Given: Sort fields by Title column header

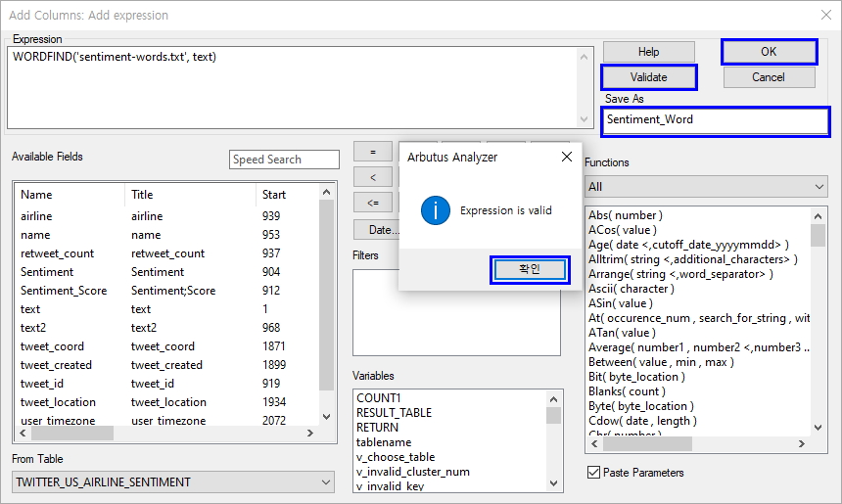Looking at the screenshot, I should tap(191, 195).
